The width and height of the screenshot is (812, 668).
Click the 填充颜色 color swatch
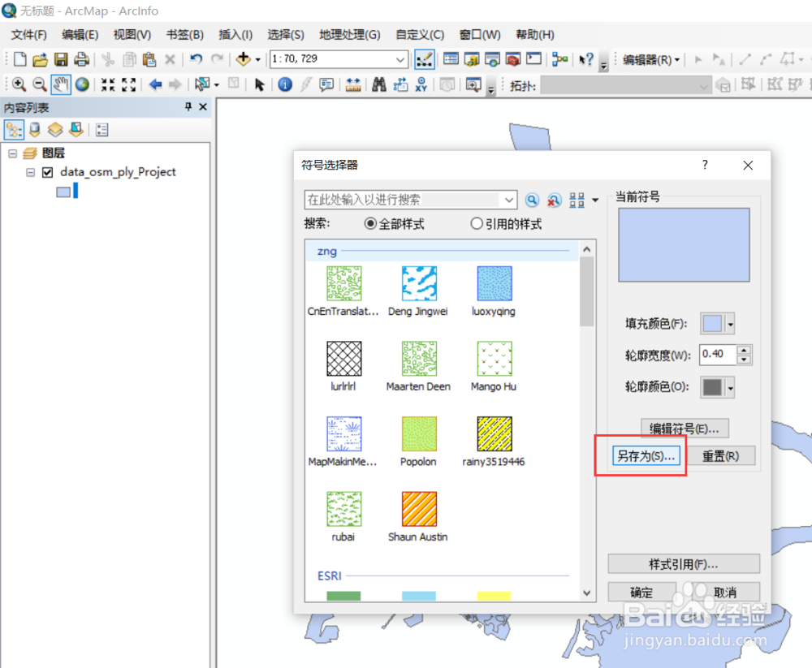click(712, 324)
